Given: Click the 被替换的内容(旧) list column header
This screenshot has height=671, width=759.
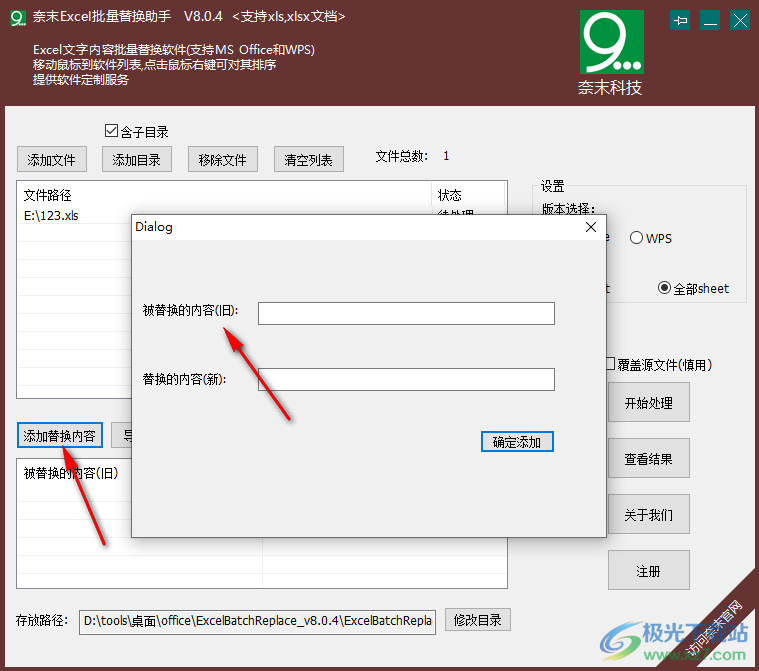Looking at the screenshot, I should [71, 473].
